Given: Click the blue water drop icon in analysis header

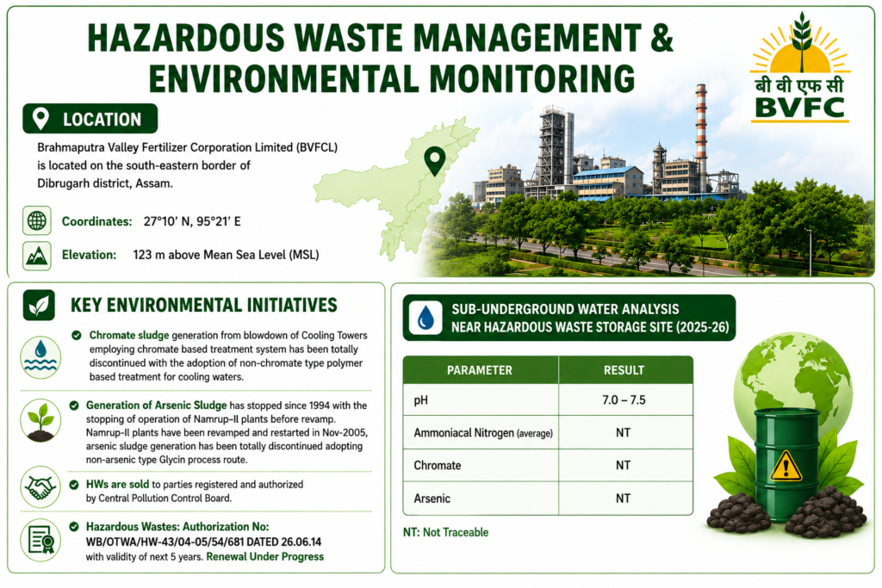Looking at the screenshot, I should [x=425, y=318].
